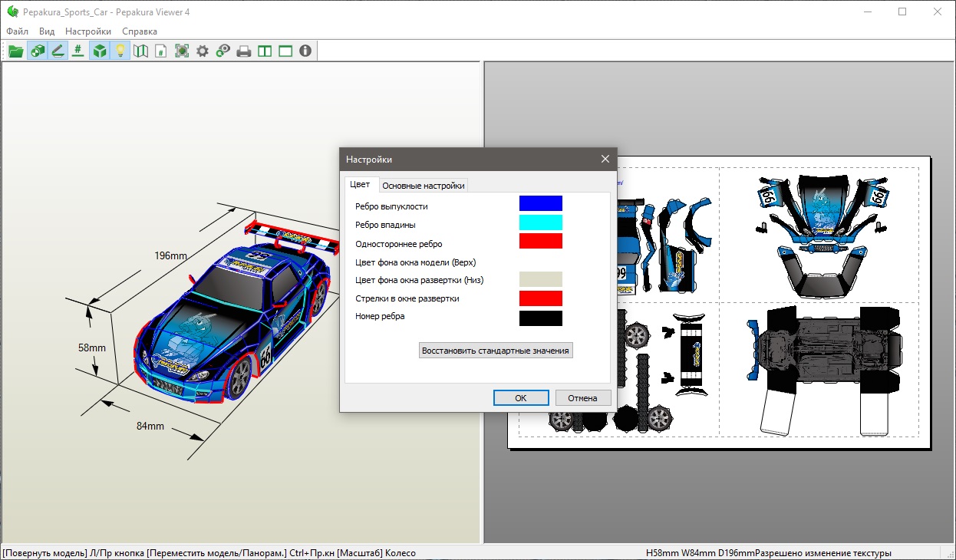Click the blue Ребро выпуклости color swatch
Image resolution: width=956 pixels, height=560 pixels.
[540, 203]
